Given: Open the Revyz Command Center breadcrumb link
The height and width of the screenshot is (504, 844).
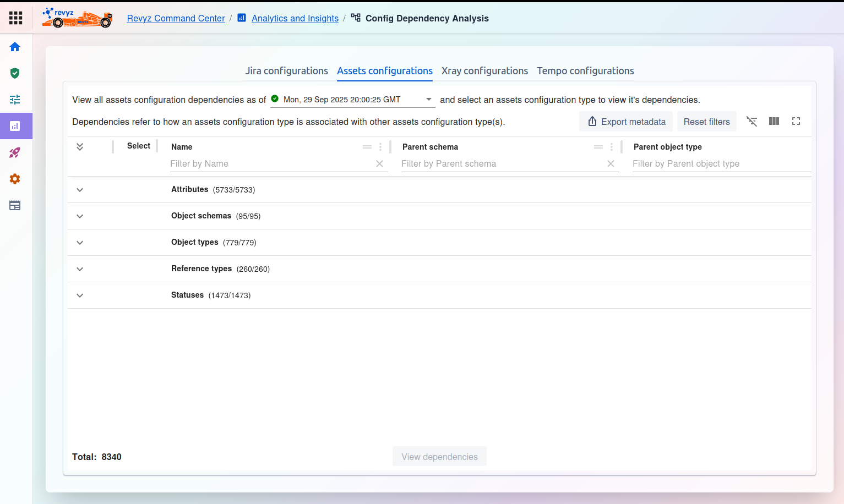Looking at the screenshot, I should 176,18.
